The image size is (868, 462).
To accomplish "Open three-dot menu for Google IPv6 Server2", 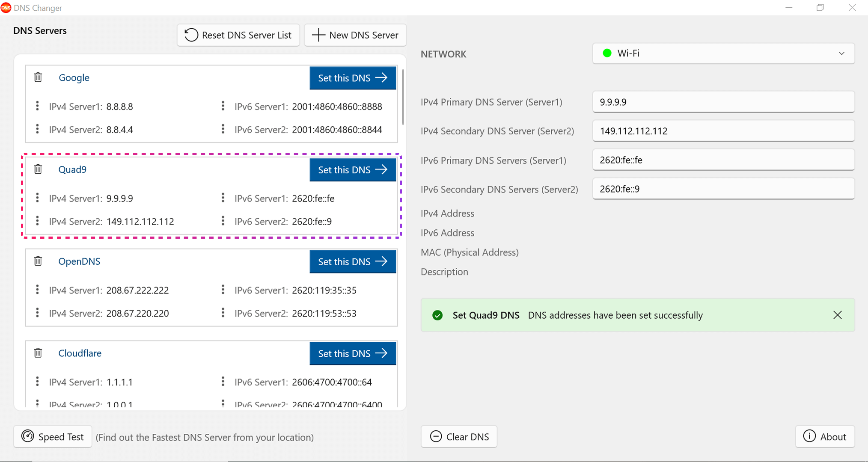I will coord(223,129).
